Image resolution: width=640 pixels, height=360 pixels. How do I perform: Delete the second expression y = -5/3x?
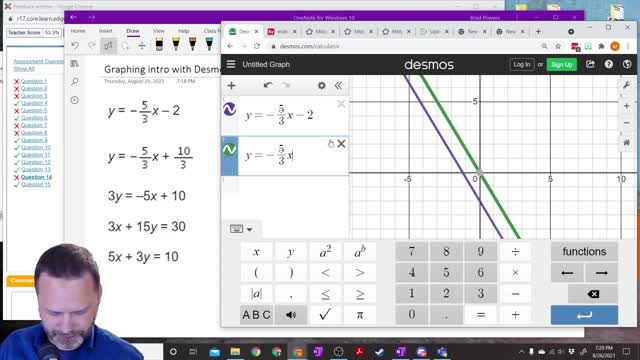click(341, 144)
